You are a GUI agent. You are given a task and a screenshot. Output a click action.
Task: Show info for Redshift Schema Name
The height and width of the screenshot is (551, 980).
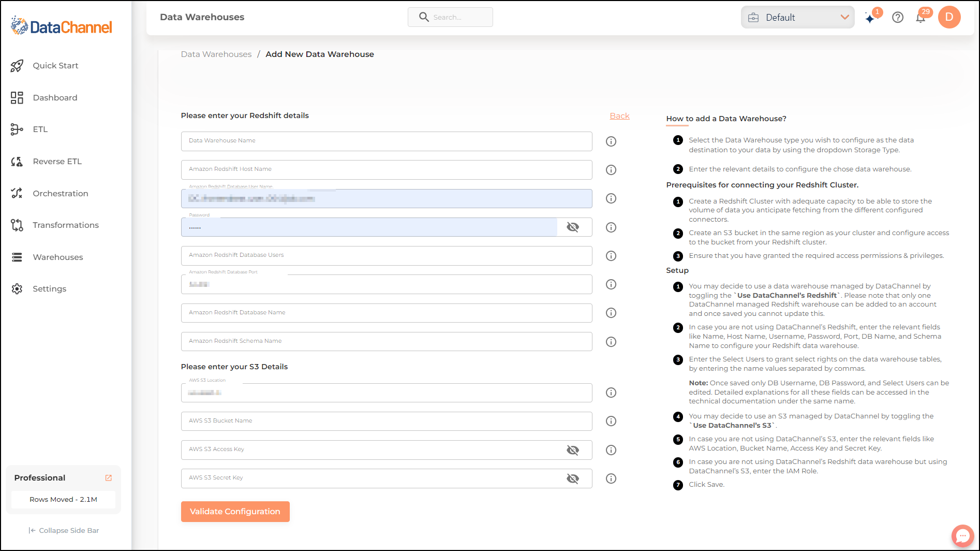click(x=611, y=342)
